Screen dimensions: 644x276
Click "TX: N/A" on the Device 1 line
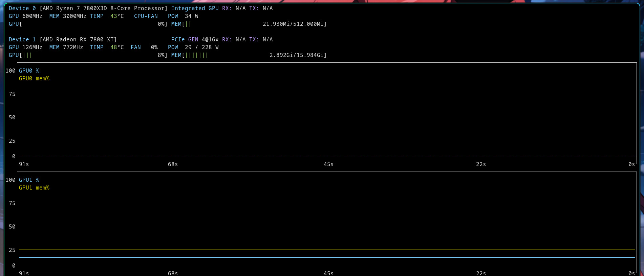coord(261,39)
